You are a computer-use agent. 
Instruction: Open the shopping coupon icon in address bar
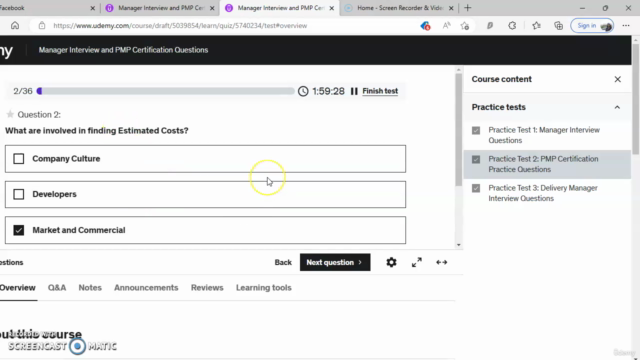[425, 26]
